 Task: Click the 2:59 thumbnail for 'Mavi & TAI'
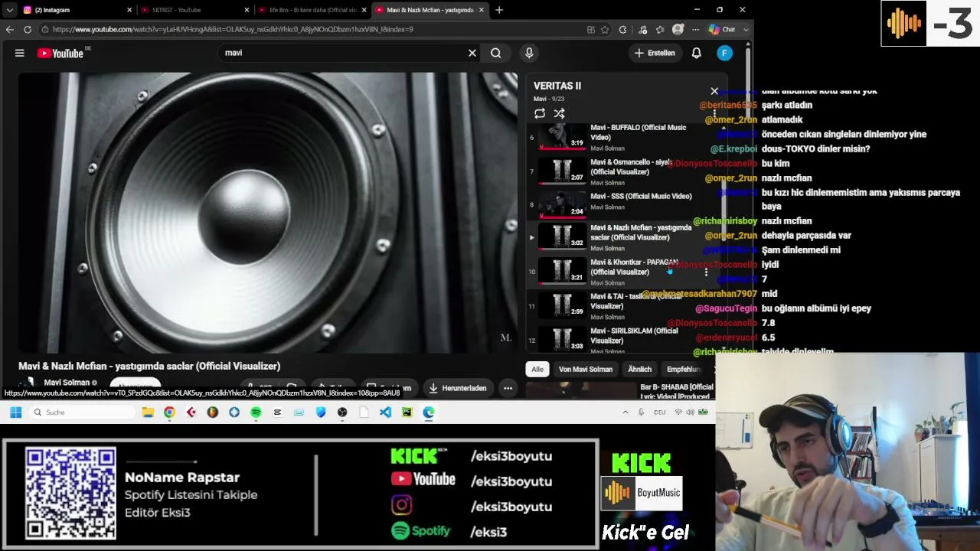563,305
